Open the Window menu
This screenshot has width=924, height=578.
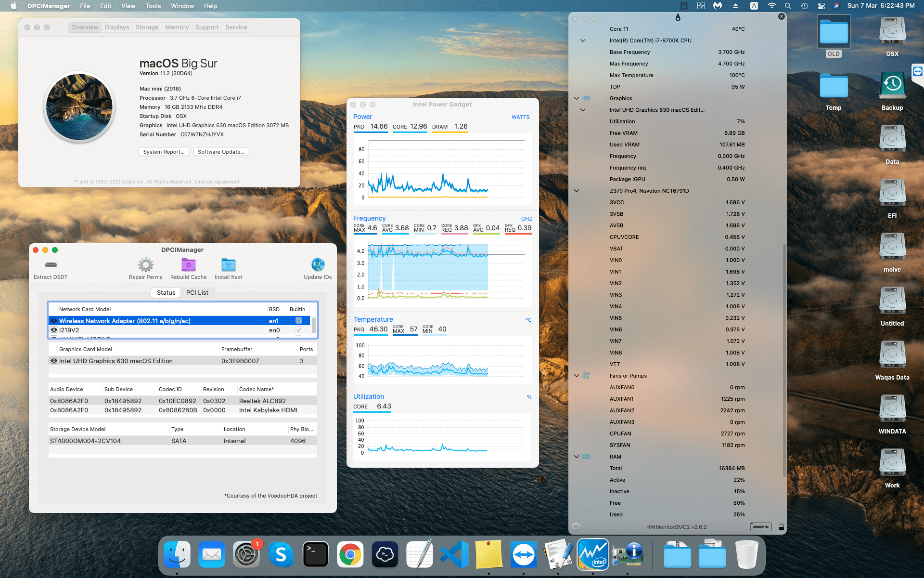182,6
